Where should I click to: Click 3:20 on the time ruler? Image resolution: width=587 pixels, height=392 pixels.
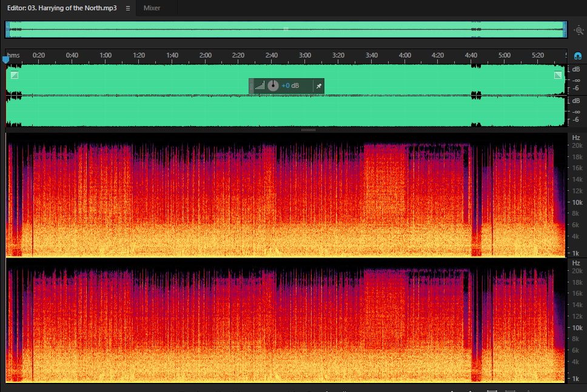pyautogui.click(x=338, y=55)
